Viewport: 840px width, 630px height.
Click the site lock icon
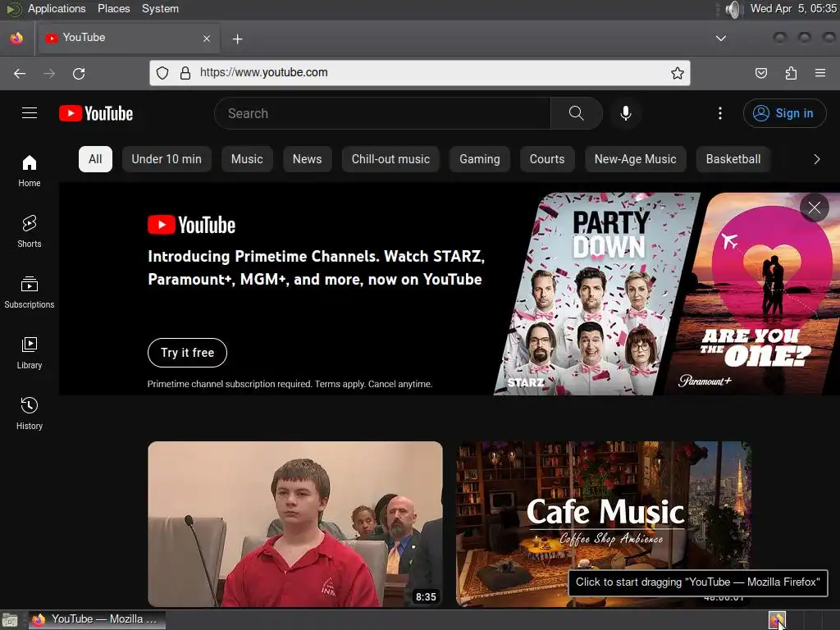[185, 73]
